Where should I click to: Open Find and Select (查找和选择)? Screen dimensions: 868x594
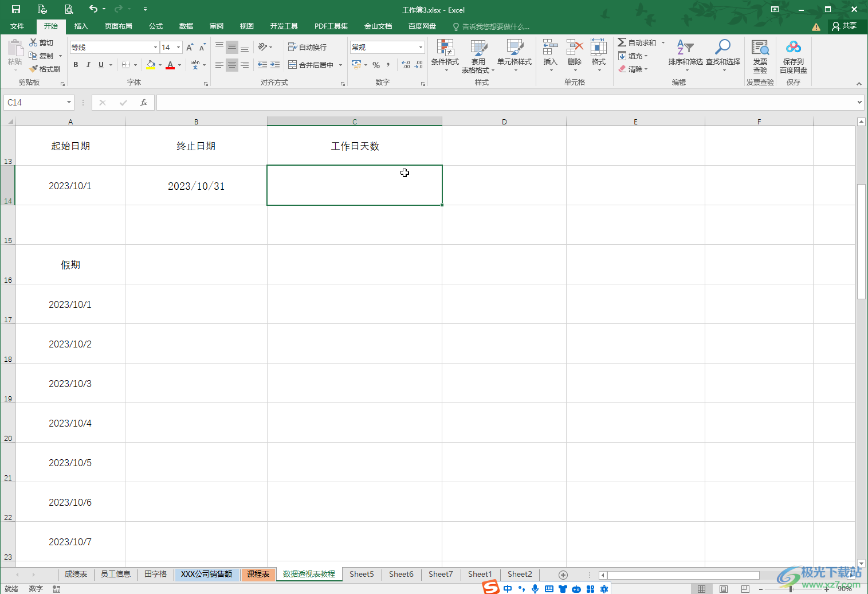tap(723, 56)
